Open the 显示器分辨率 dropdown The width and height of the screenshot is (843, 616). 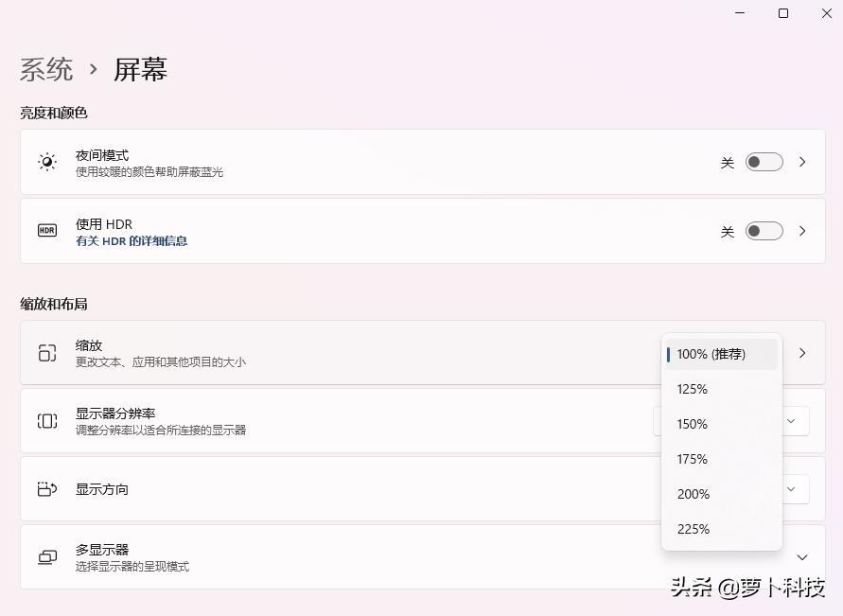tap(793, 420)
